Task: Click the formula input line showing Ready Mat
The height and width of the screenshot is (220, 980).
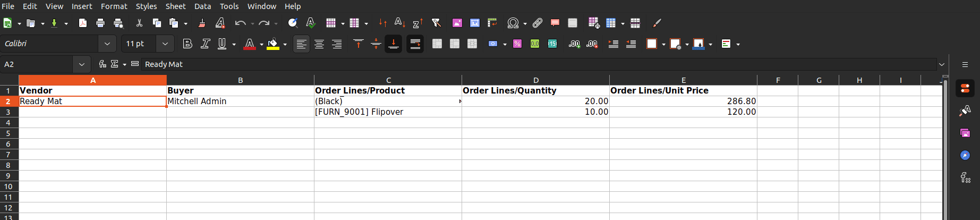Action: [539, 64]
